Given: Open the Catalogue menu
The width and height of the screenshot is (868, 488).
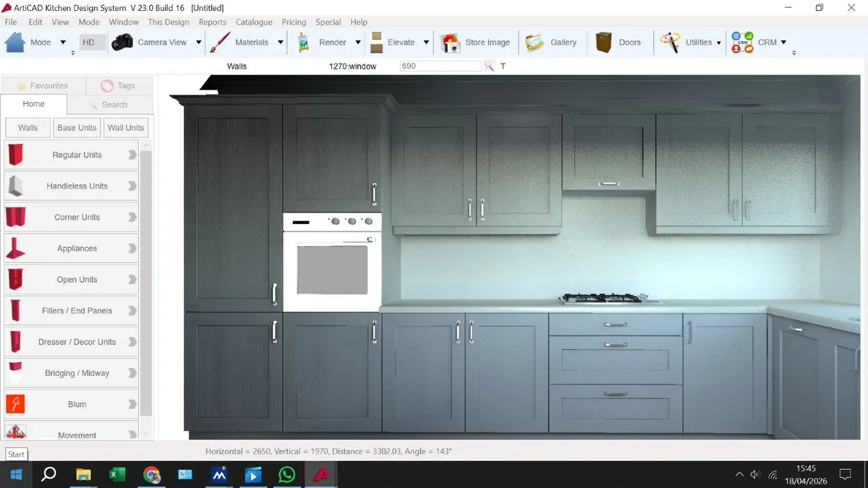Looking at the screenshot, I should point(254,22).
